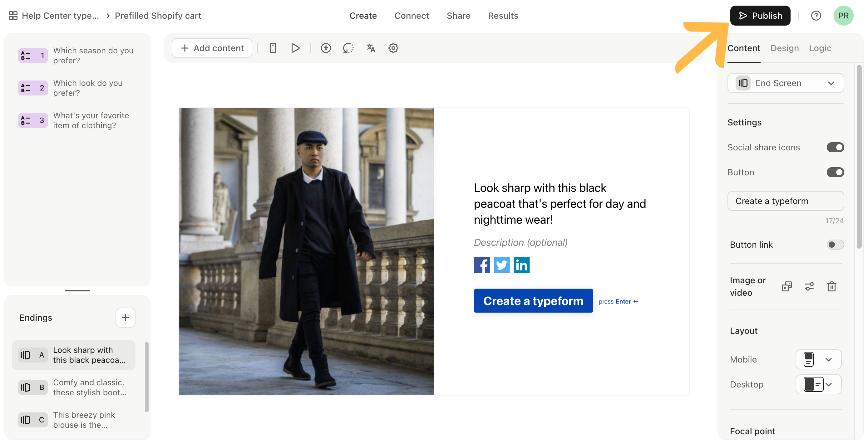The image size is (868, 443).
Task: Open the AI assistant refresh icon
Action: [348, 48]
